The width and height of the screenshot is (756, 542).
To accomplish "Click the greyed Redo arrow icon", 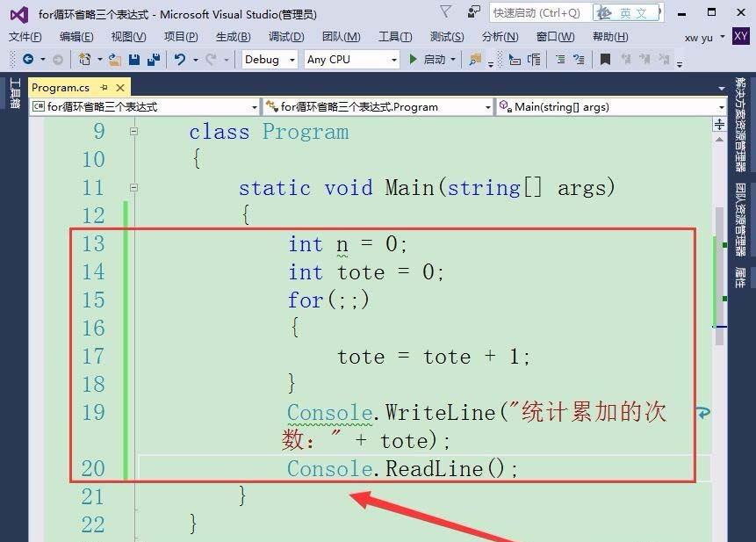I will click(x=211, y=60).
